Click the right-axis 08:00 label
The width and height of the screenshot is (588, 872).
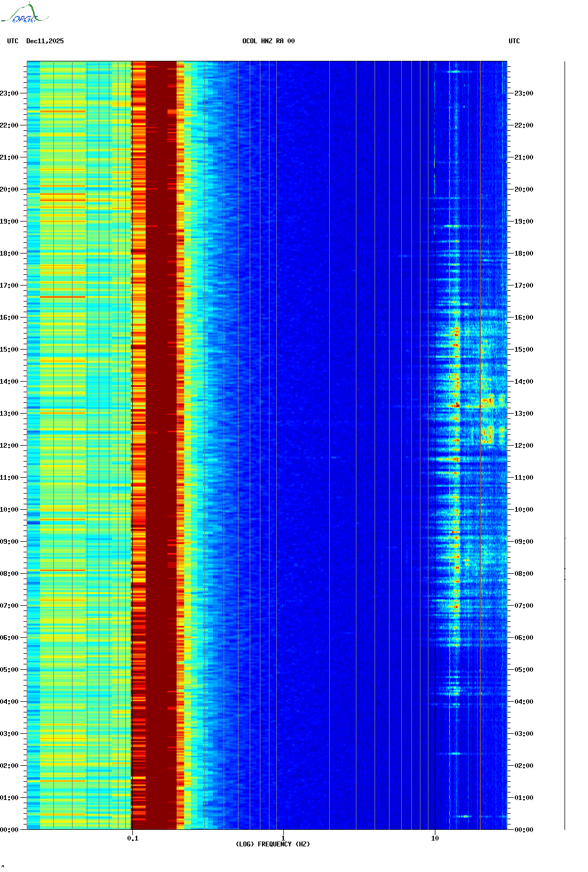pos(524,574)
